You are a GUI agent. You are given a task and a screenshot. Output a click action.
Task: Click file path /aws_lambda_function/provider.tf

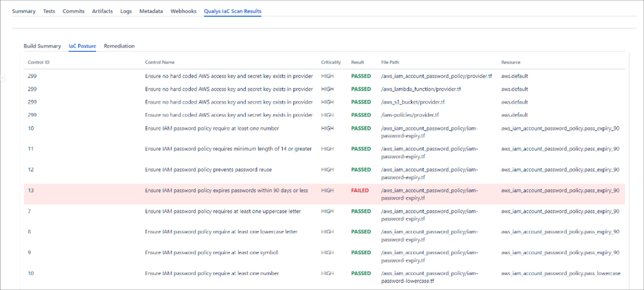(421, 89)
